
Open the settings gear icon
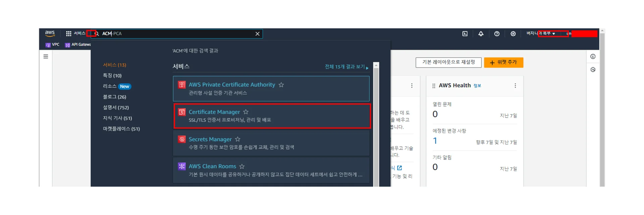tap(513, 34)
